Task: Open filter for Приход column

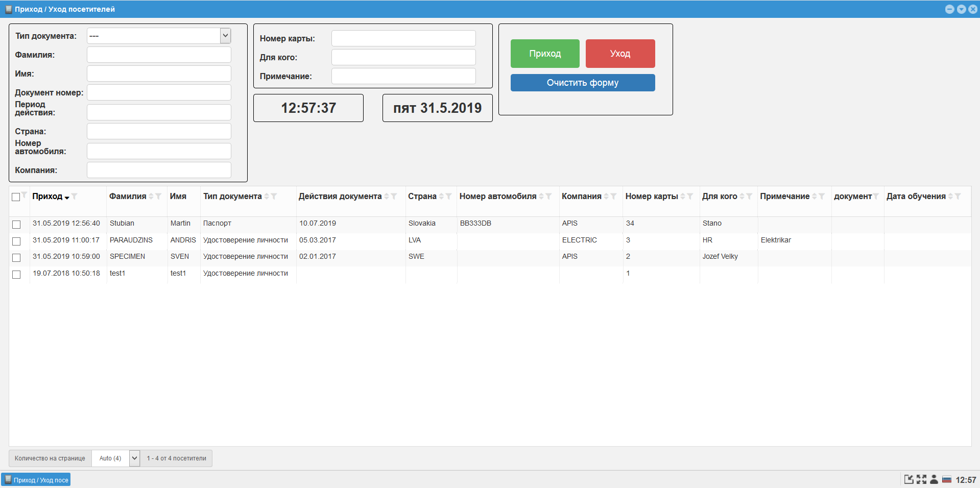Action: point(75,197)
